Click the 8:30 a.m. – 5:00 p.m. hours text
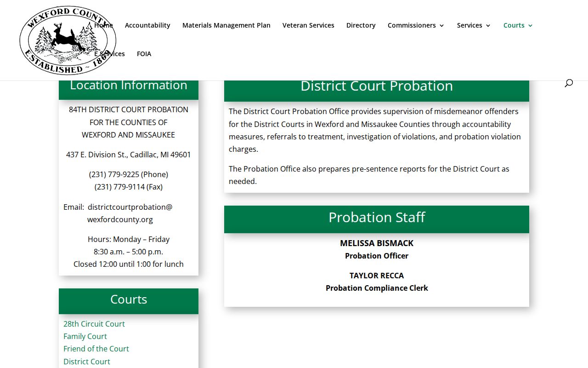Viewport: 588px width, 368px height. (129, 252)
